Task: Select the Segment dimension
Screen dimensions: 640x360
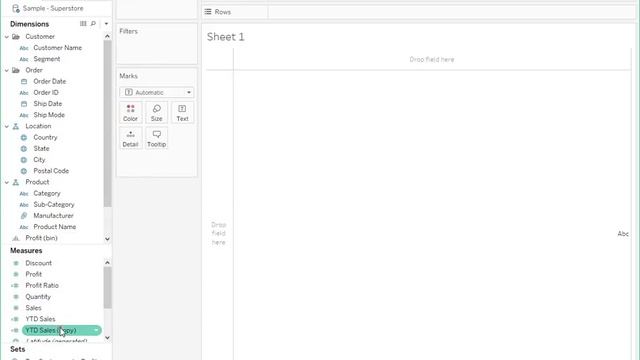Action: (x=47, y=59)
